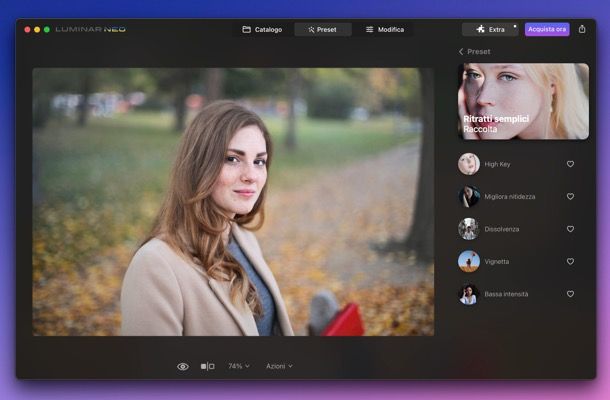The height and width of the screenshot is (400, 610).
Task: Apply the Bassa intensità preset
Action: tap(517, 294)
